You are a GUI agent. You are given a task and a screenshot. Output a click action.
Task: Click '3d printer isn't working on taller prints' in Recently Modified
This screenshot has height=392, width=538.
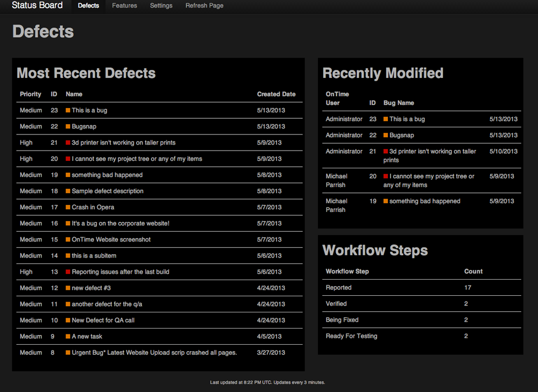(x=430, y=156)
